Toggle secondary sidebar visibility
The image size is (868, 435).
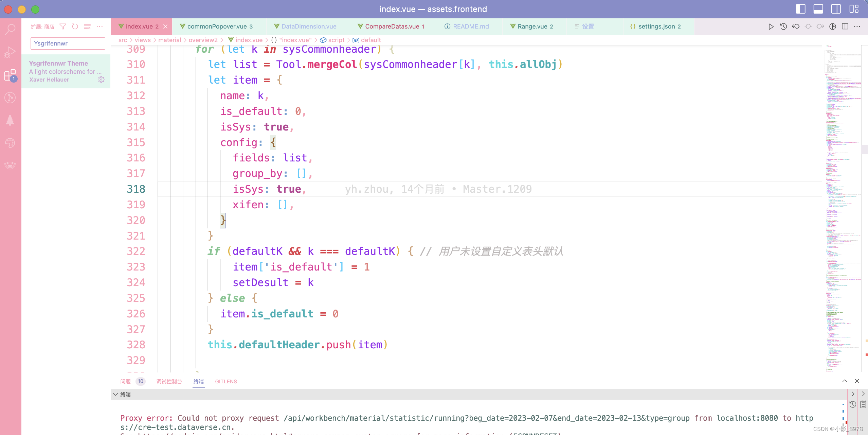[836, 9]
